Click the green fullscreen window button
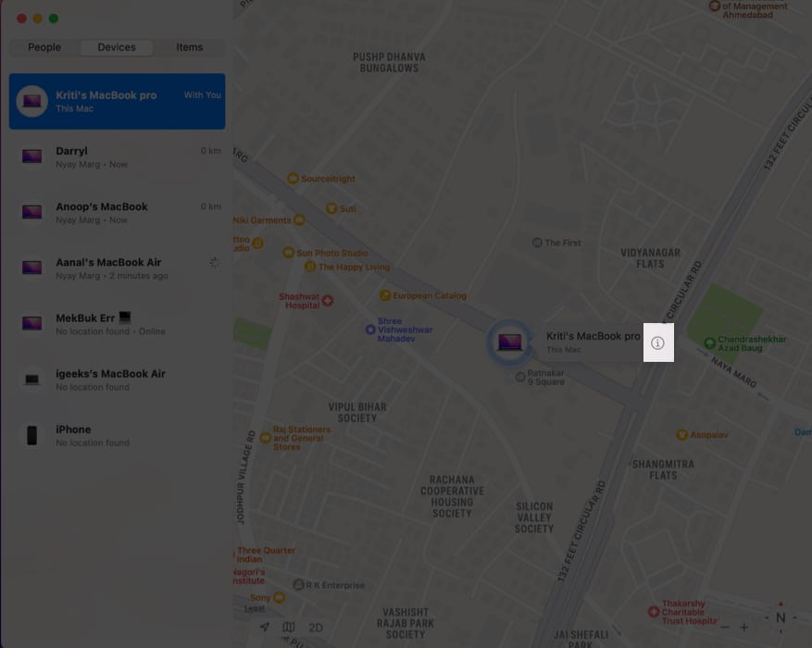This screenshot has width=812, height=648. [54, 19]
